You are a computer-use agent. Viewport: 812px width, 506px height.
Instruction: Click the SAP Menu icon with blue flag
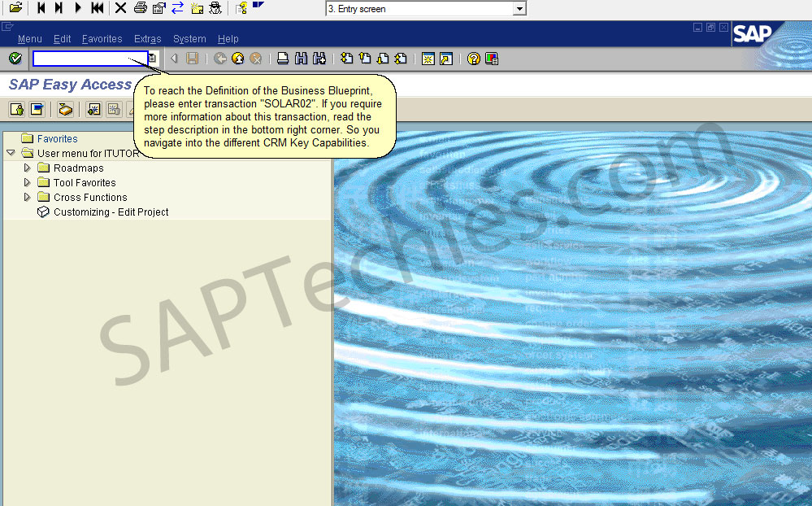pyautogui.click(x=37, y=109)
